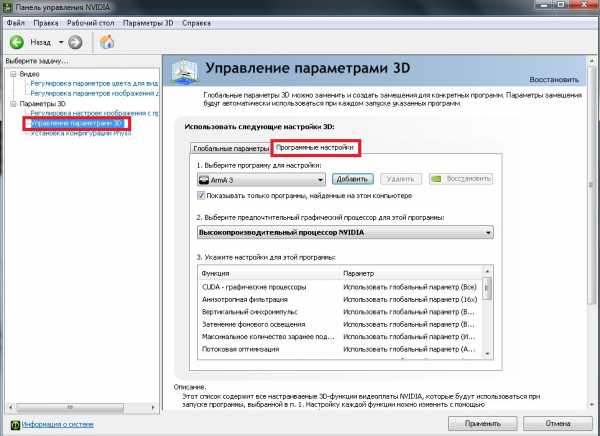Toggle the 'Показывать только программы' checkbox
The width and height of the screenshot is (600, 436).
coord(201,196)
